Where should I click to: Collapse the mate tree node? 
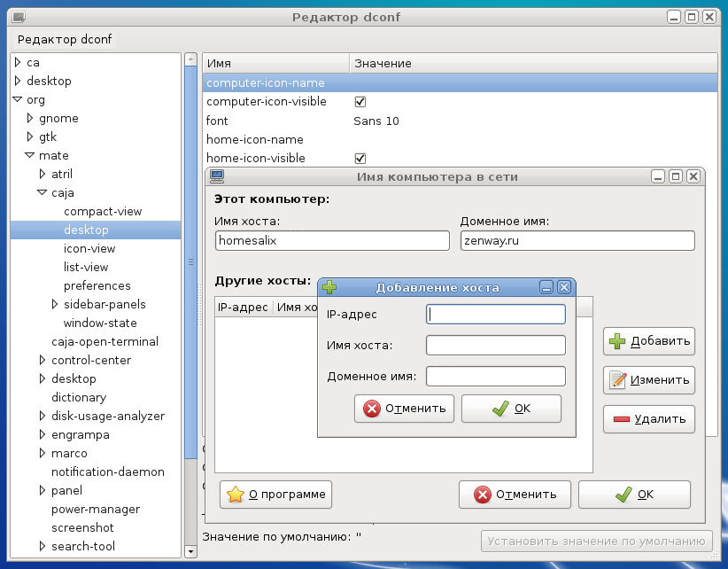click(x=30, y=155)
